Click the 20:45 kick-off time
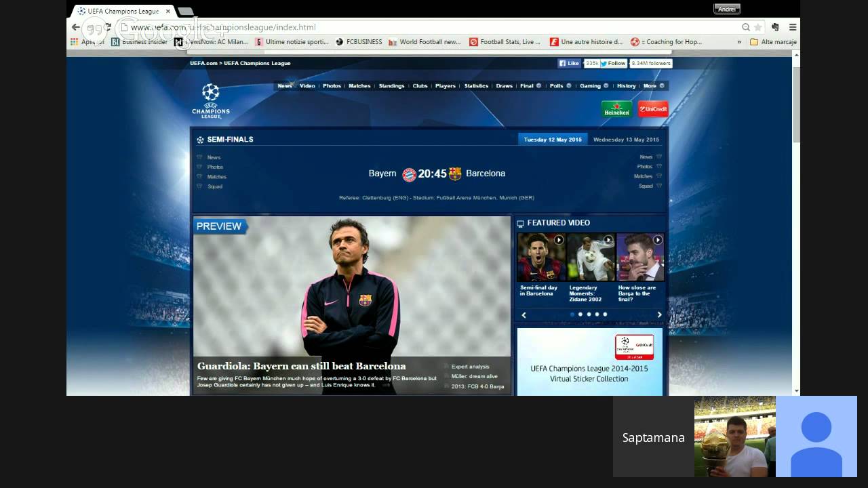Image resolution: width=868 pixels, height=488 pixels. click(x=432, y=174)
